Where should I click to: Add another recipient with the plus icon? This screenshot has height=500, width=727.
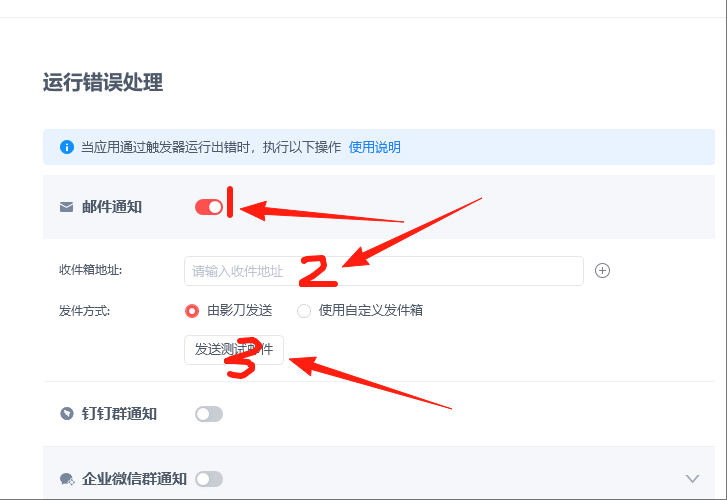tap(602, 270)
